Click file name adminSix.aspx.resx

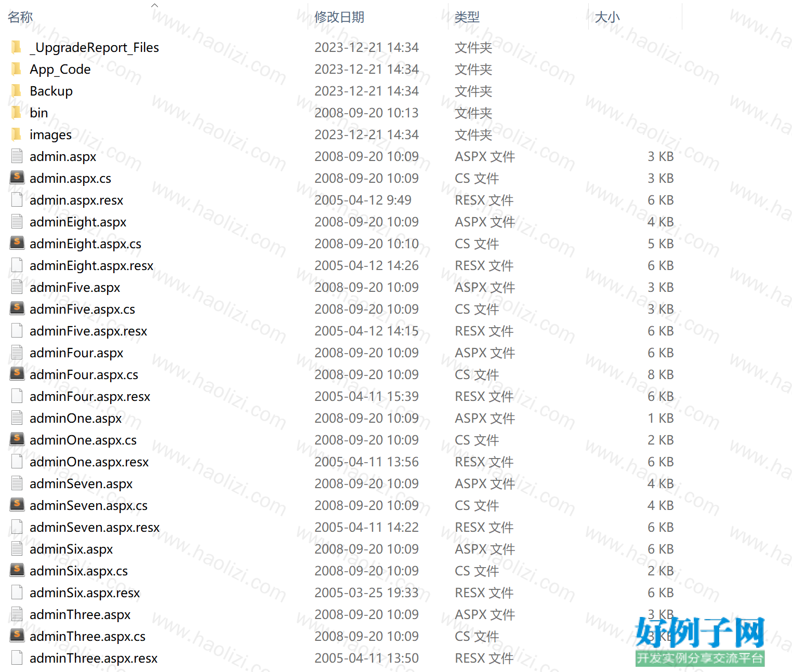(x=85, y=593)
